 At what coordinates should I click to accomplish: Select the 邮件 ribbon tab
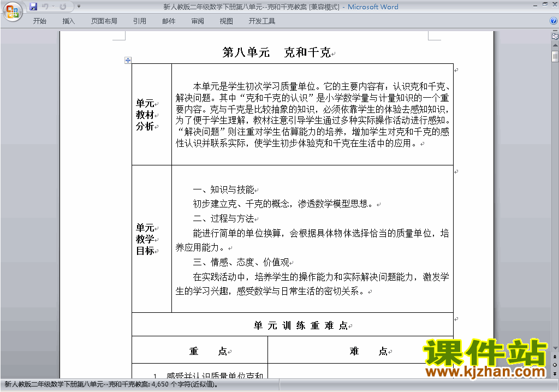pos(169,21)
